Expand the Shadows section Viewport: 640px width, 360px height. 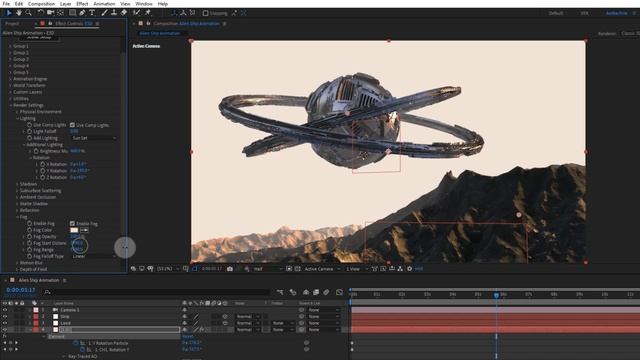(17, 184)
